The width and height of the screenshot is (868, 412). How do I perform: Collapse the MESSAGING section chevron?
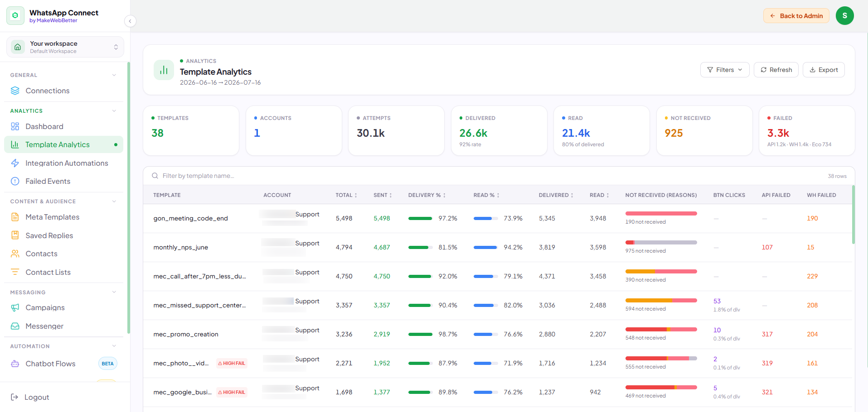click(x=114, y=292)
